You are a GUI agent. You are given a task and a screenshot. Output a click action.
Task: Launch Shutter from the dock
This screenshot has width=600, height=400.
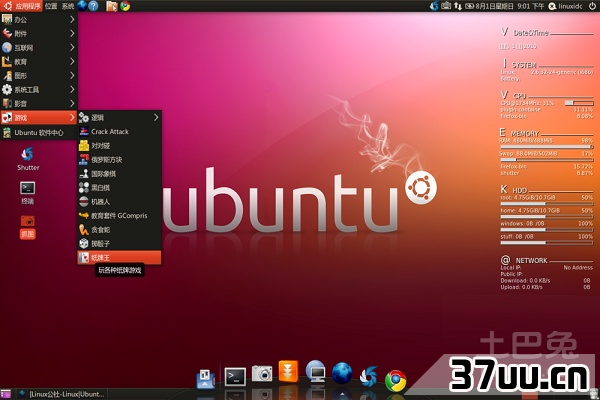(x=369, y=376)
